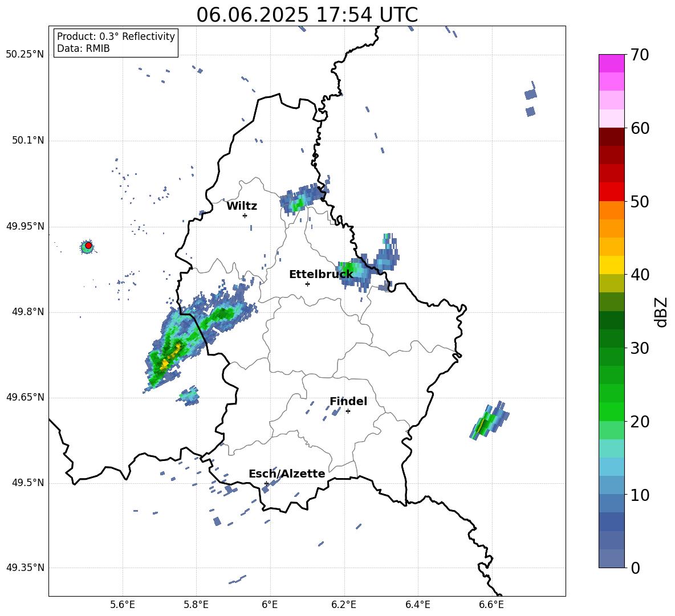675x616 pixels.
Task: Click "Data: RMIB" text
Action: [83, 48]
